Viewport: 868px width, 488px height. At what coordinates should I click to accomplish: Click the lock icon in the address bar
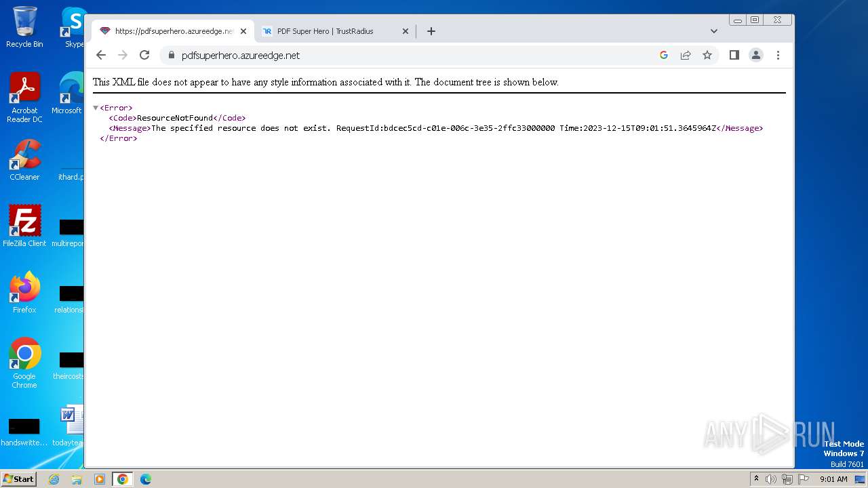[171, 55]
